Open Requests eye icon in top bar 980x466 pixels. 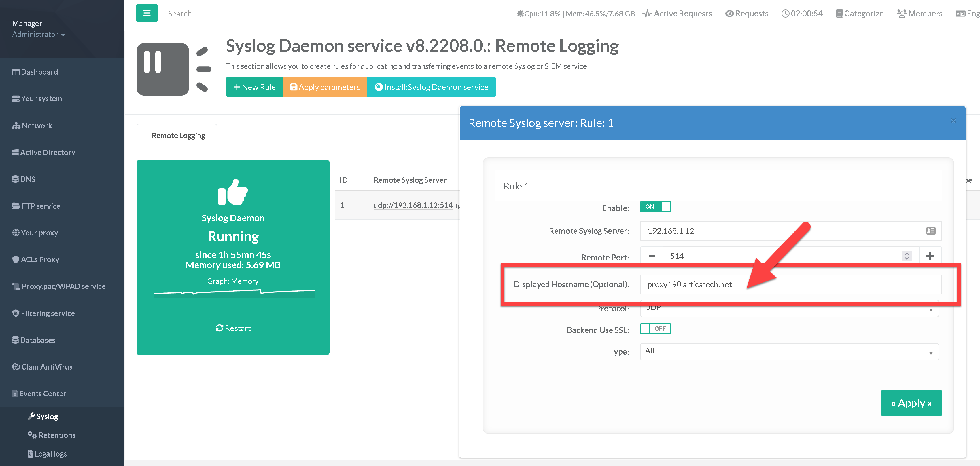coord(729,14)
